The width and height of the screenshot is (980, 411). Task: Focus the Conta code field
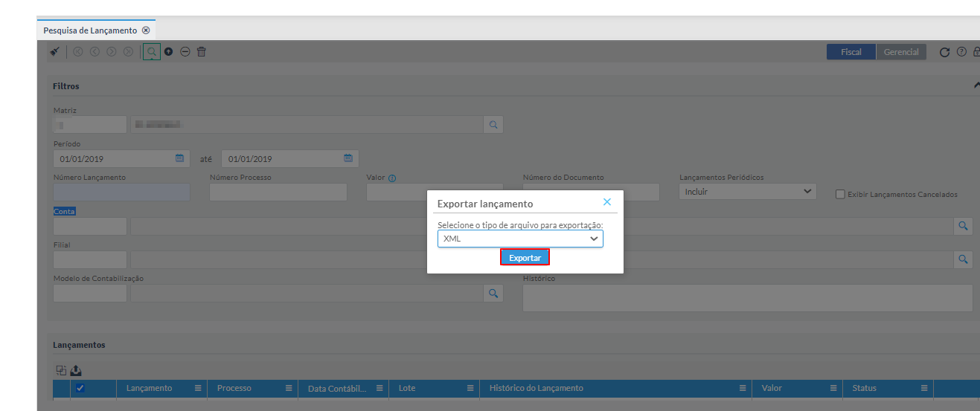pos(90,227)
